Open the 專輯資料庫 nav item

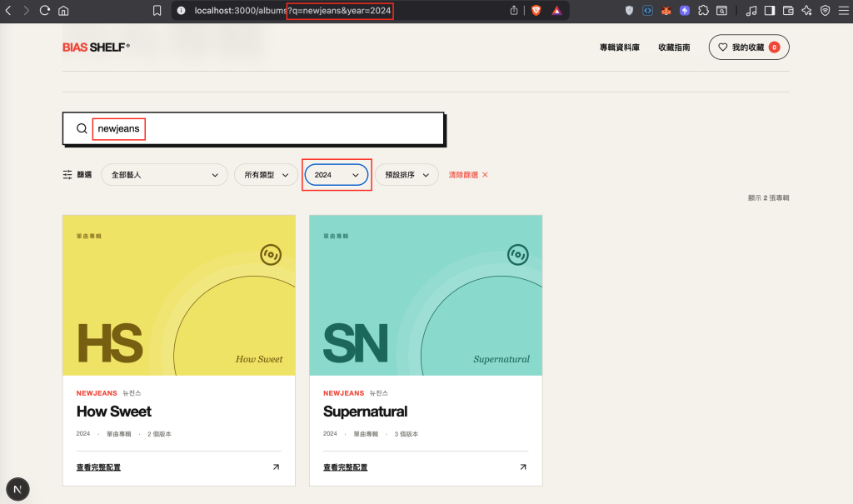[620, 47]
